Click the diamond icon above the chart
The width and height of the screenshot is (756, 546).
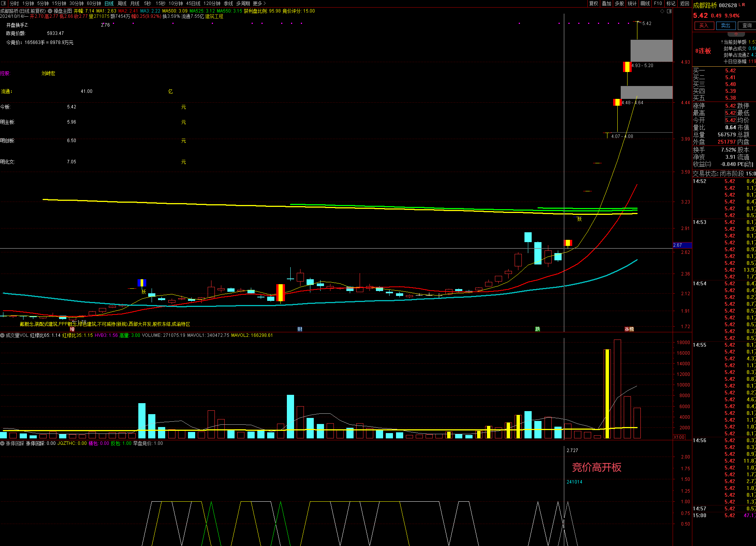coord(662,11)
